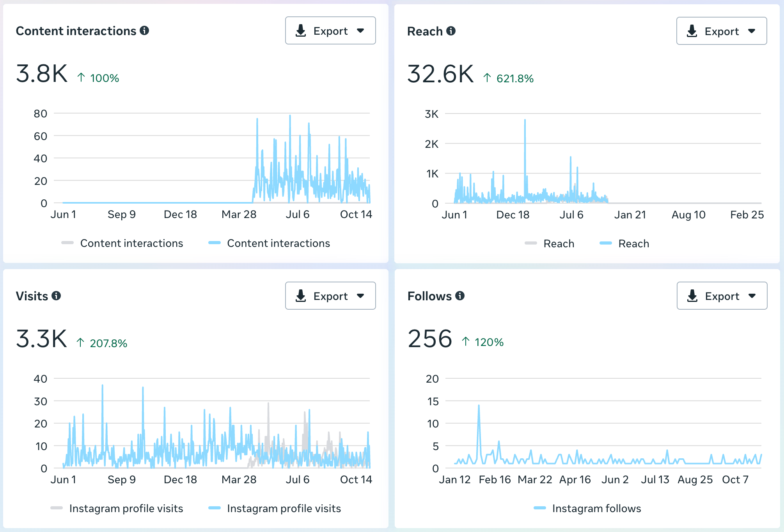This screenshot has width=784, height=532.
Task: Click the info icon next to Reach
Action: pyautogui.click(x=451, y=31)
